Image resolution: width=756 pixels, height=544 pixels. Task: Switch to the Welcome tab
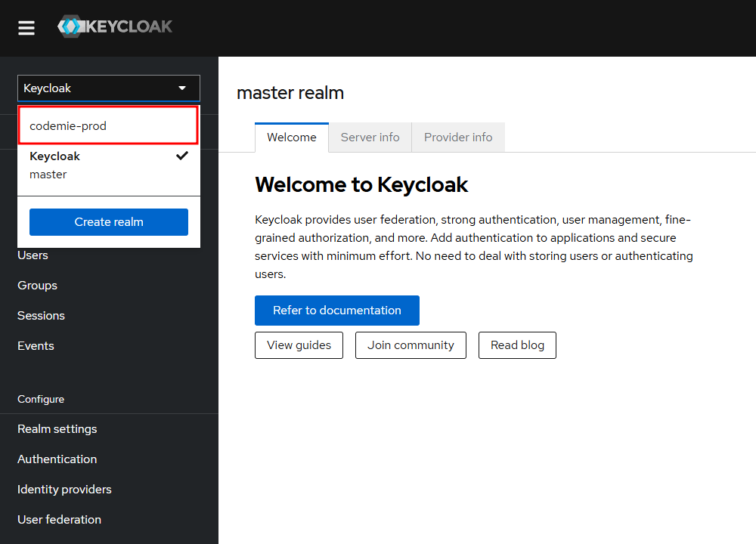pos(292,138)
